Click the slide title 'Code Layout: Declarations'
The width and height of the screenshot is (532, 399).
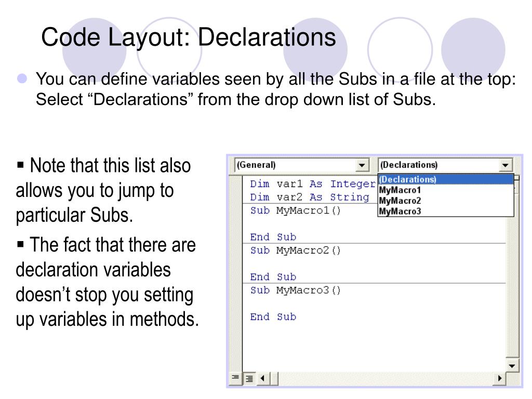[x=189, y=37]
